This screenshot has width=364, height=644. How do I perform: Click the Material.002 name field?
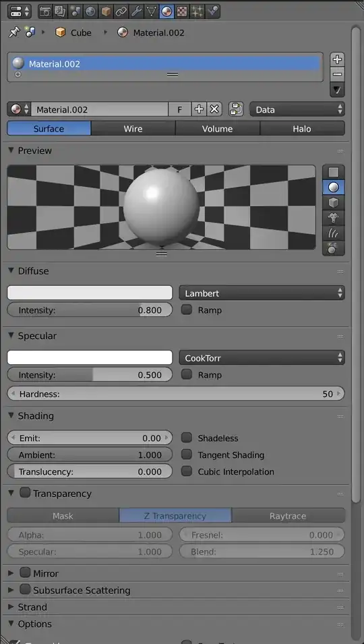tap(100, 109)
